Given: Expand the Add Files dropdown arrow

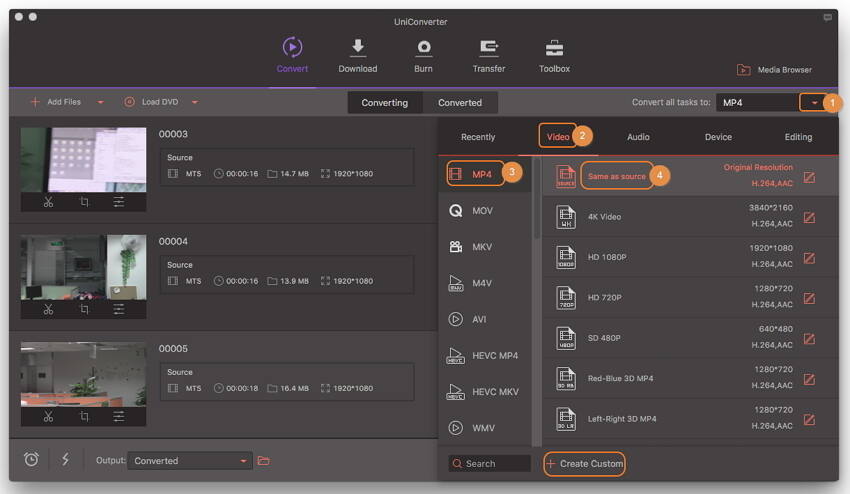Looking at the screenshot, I should pyautogui.click(x=100, y=102).
